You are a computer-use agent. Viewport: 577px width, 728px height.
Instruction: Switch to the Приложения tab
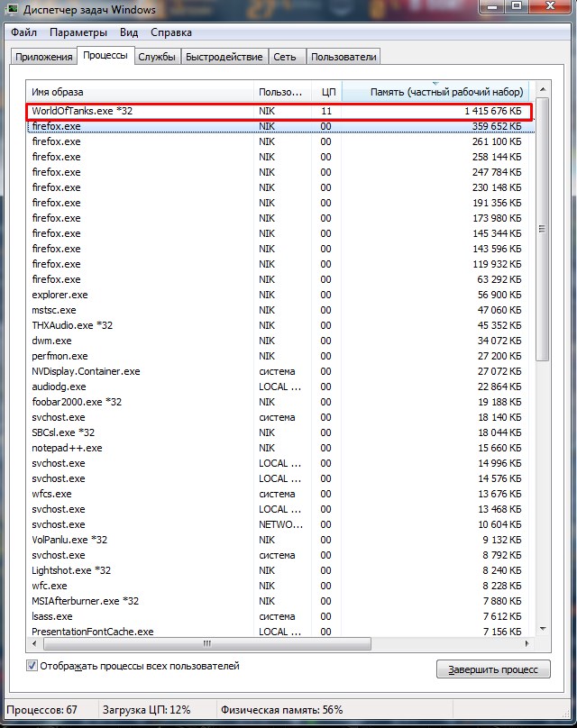[43, 57]
